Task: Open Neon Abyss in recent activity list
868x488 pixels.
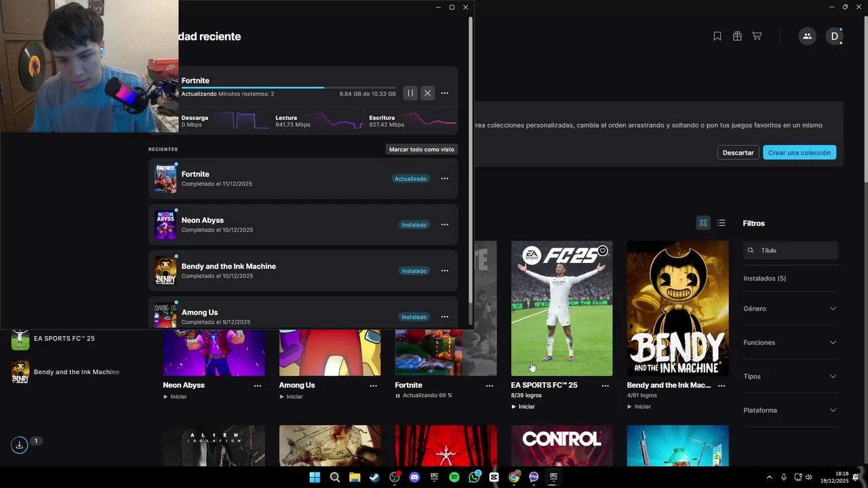Action: (303, 225)
